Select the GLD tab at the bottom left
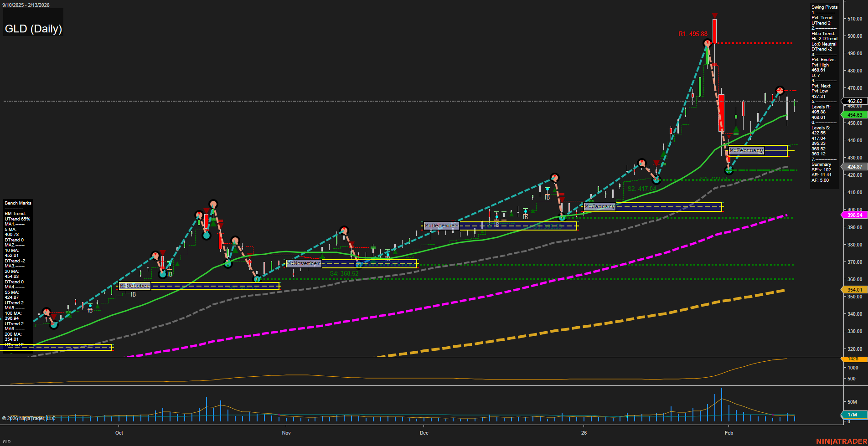 pos(6,441)
